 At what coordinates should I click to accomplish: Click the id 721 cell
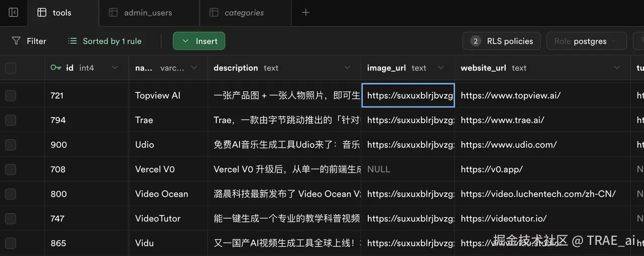(87, 96)
